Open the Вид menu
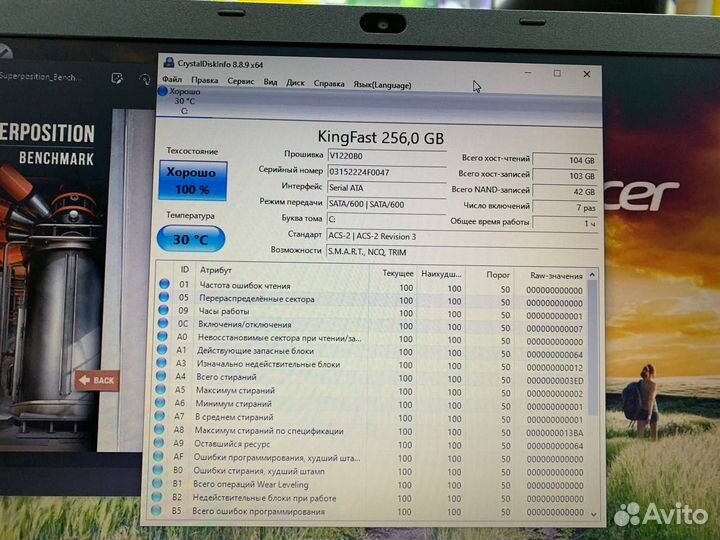This screenshot has height=540, width=720. point(270,82)
